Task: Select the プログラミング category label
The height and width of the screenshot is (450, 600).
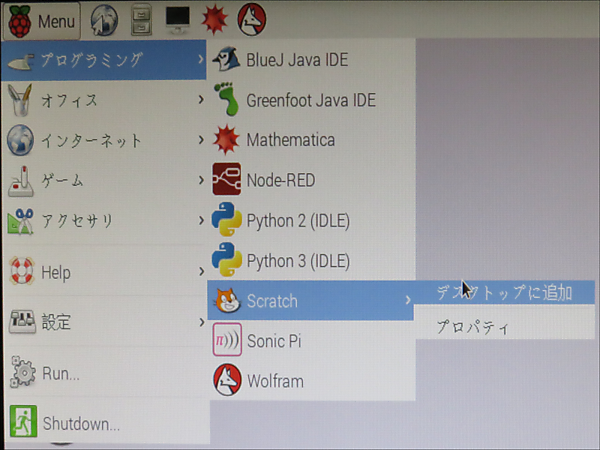Action: 92,60
